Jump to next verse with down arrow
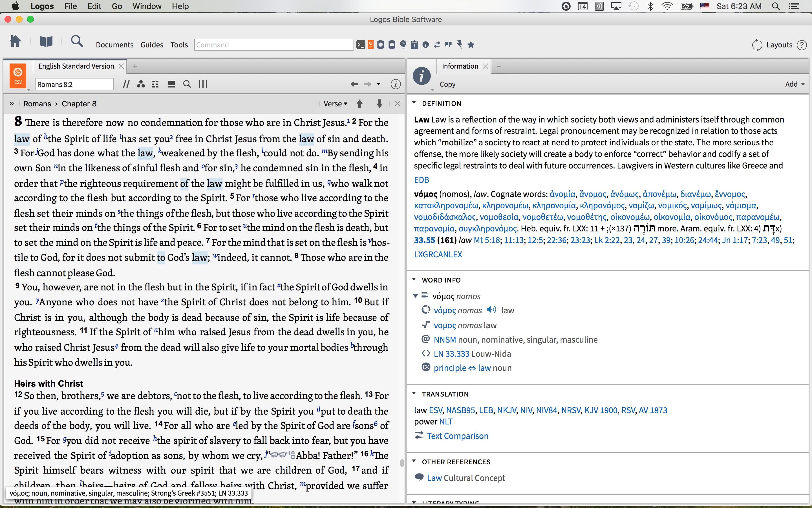 pos(379,104)
